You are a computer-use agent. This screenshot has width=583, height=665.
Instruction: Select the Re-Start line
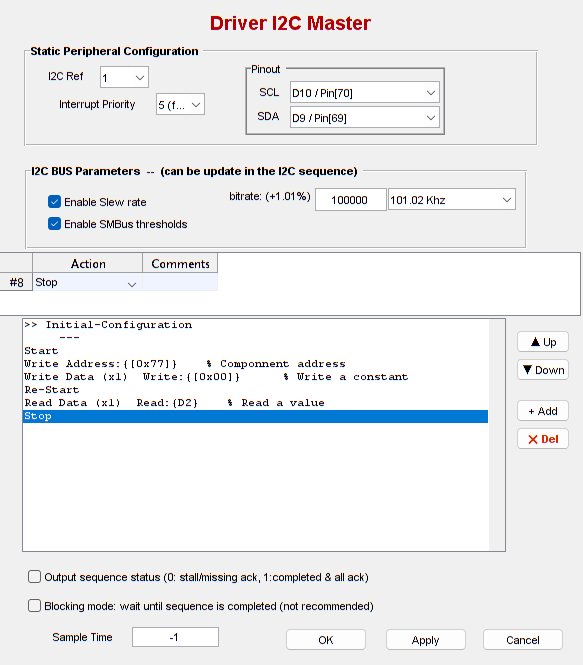(x=255, y=390)
